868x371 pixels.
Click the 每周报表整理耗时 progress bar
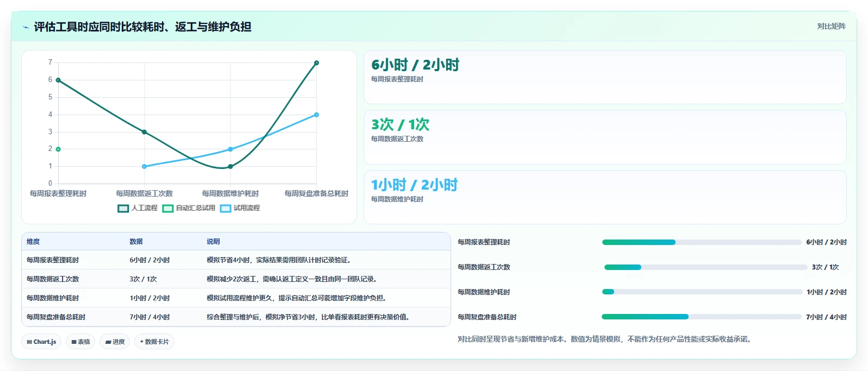(x=702, y=242)
